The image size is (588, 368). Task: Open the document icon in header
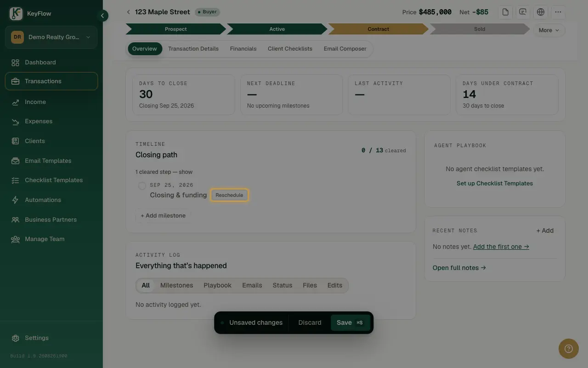(505, 12)
